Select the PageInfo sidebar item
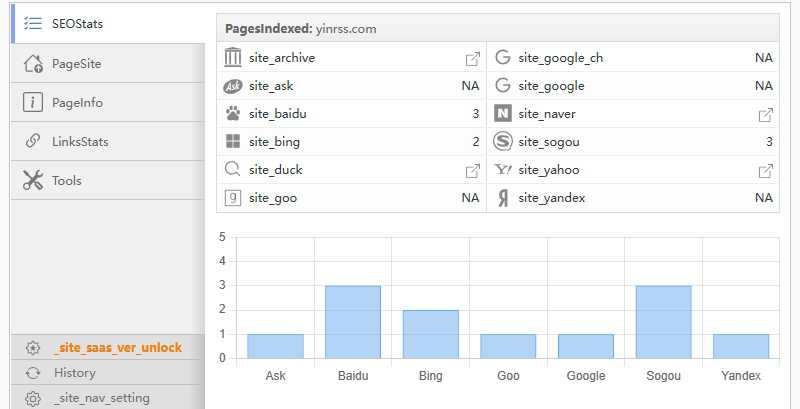 [77, 102]
